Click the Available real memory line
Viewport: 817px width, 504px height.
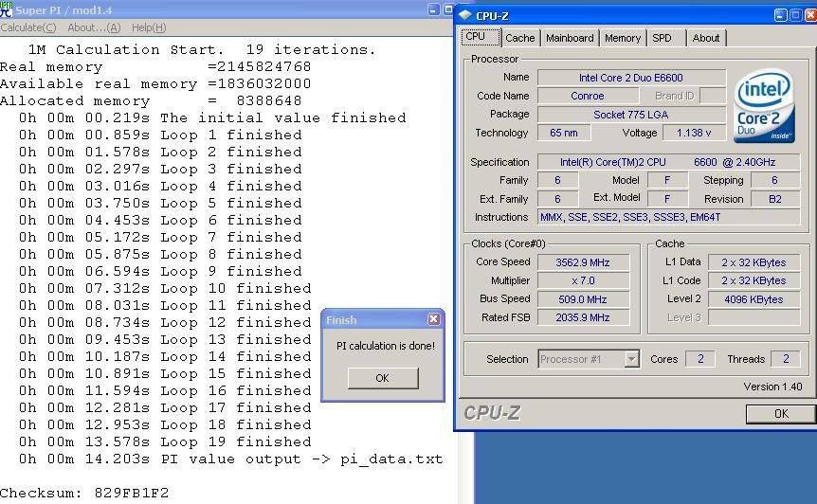pos(155,83)
